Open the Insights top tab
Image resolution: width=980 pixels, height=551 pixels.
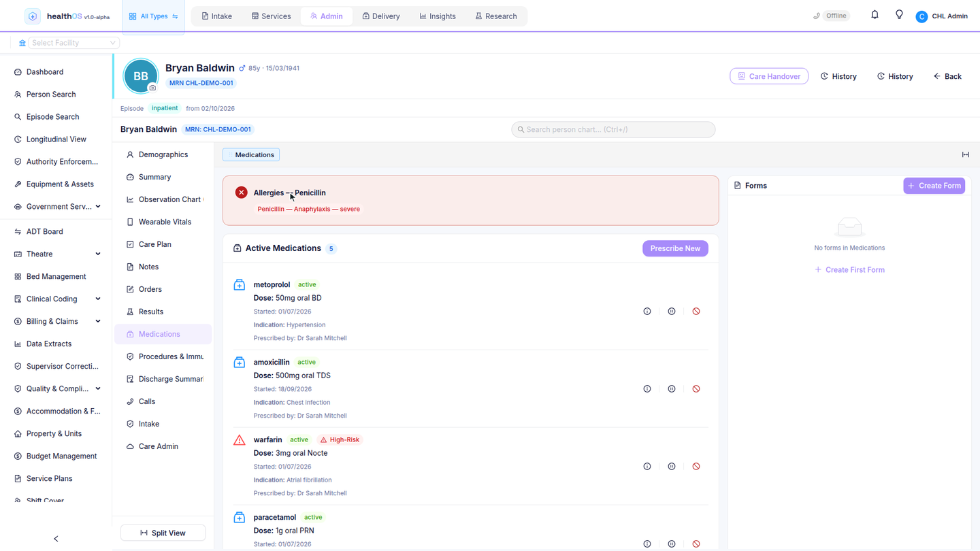click(438, 16)
